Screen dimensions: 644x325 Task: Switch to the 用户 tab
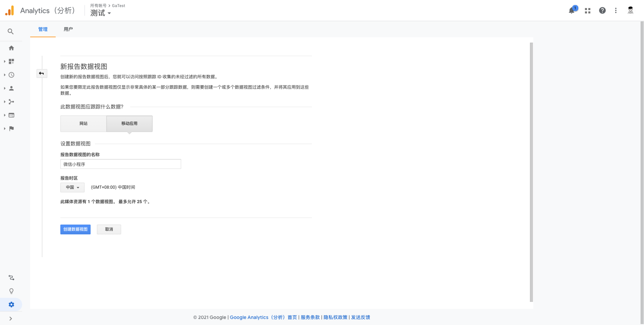[x=68, y=29]
